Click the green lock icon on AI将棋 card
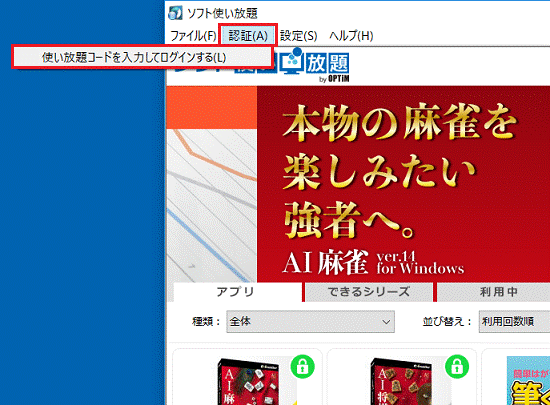Viewport: 550px width, 405px height. (x=457, y=366)
